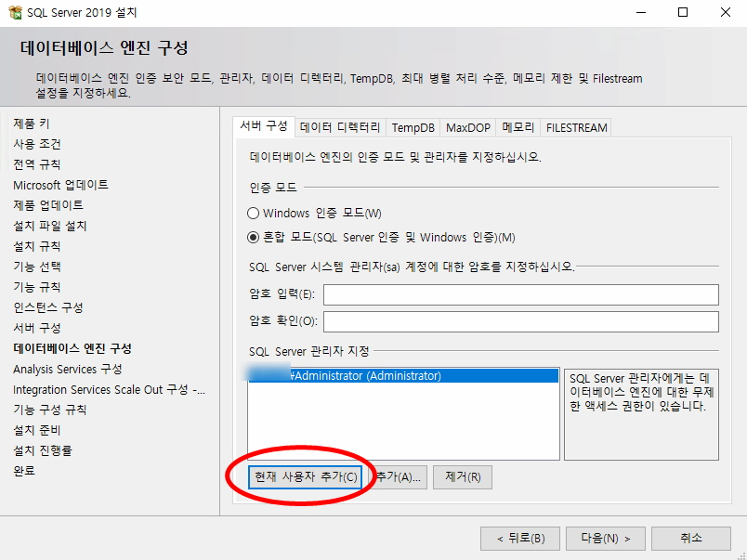Click Microsoft 업데이트 step in sidebar
Screen dimensions: 747x560
(x=60, y=185)
